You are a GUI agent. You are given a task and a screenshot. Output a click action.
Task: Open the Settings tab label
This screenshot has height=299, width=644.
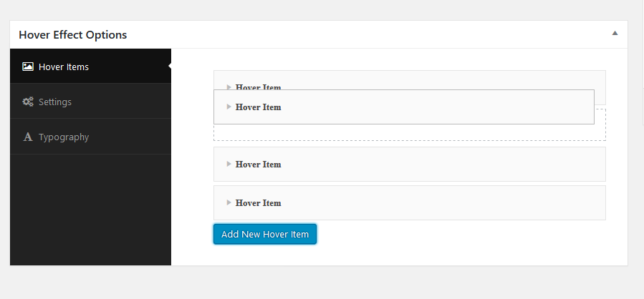pyautogui.click(x=55, y=102)
